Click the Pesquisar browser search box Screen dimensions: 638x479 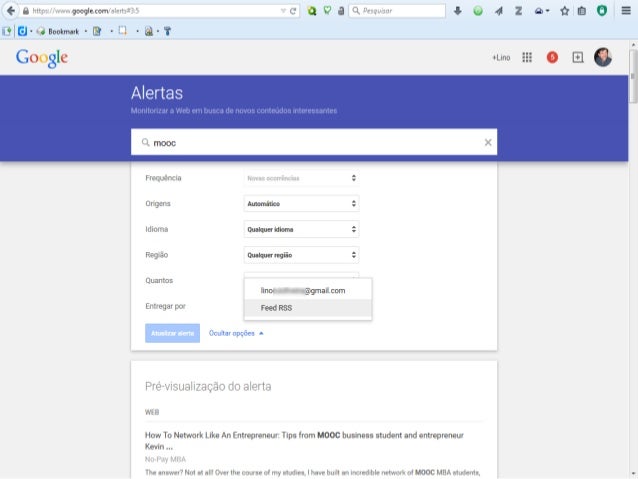(x=397, y=11)
